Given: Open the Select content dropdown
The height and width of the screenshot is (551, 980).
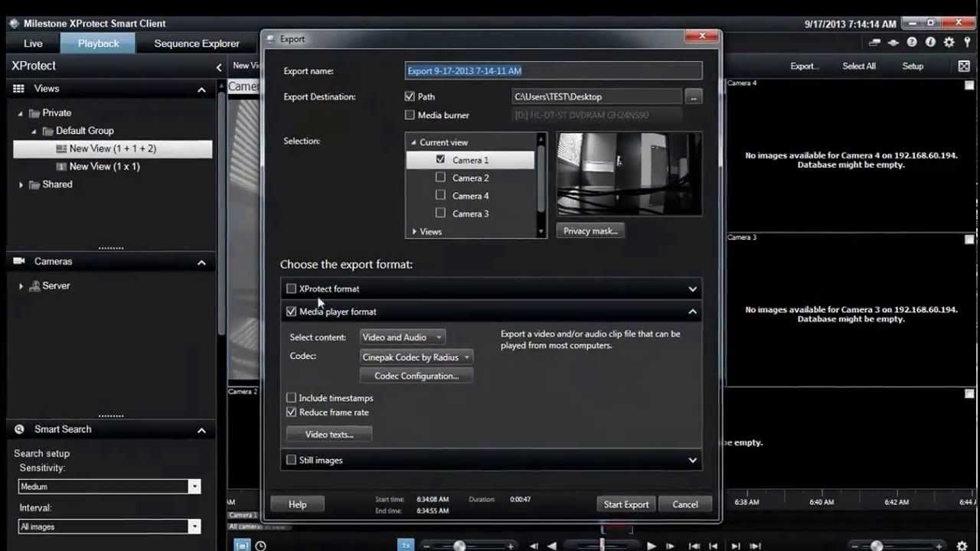Looking at the screenshot, I should [403, 337].
